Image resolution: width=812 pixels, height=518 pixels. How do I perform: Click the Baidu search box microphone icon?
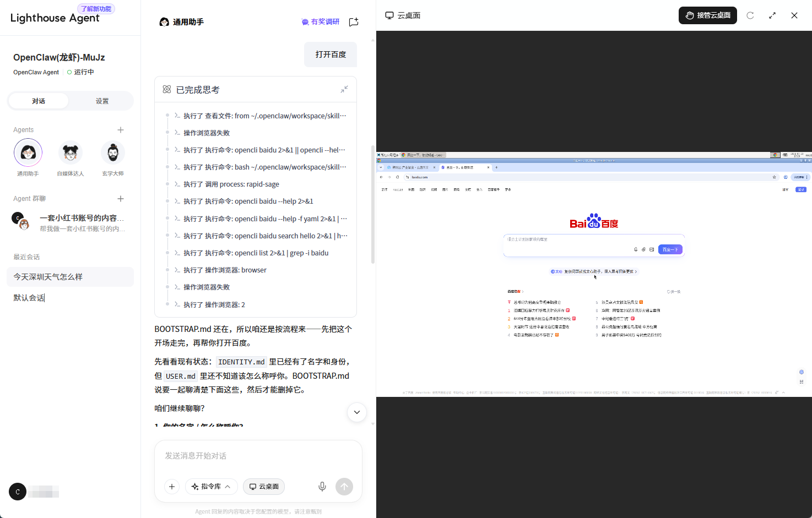[636, 249]
